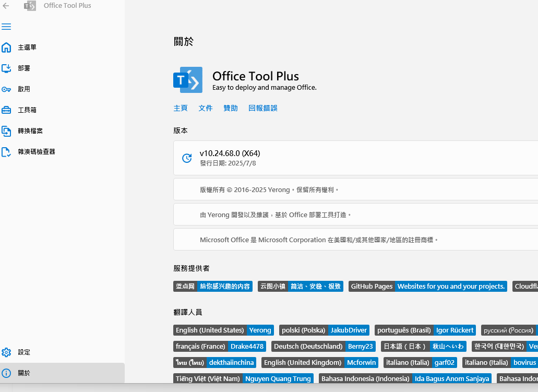Screen dimensions: 538x392
Task: Open the 部署 deploy icon
Action: click(6, 68)
